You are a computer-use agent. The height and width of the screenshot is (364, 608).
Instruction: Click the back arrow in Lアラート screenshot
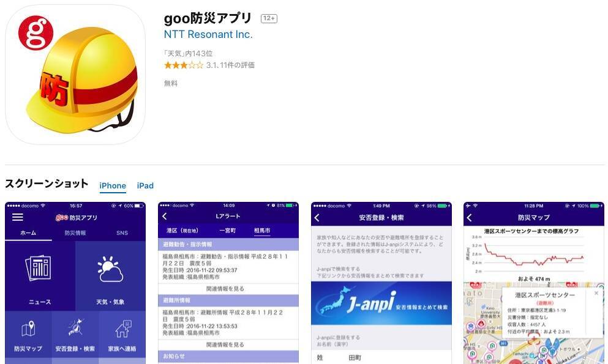click(165, 216)
